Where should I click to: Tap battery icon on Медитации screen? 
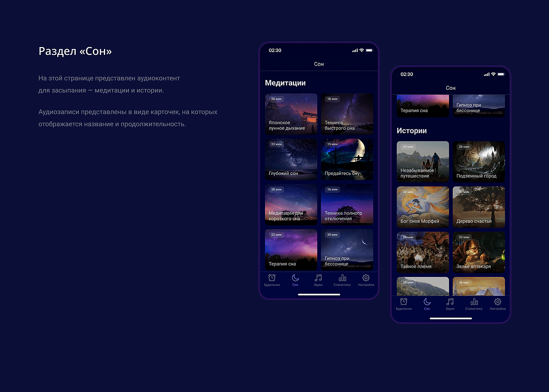(x=369, y=50)
